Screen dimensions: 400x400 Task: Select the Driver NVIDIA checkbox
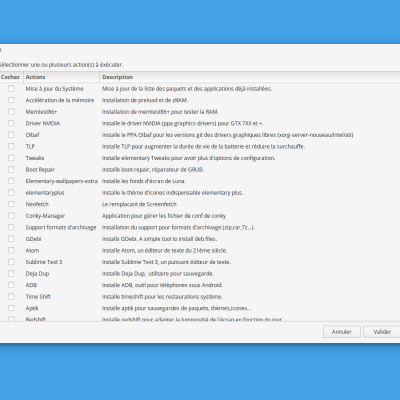pyautogui.click(x=11, y=123)
